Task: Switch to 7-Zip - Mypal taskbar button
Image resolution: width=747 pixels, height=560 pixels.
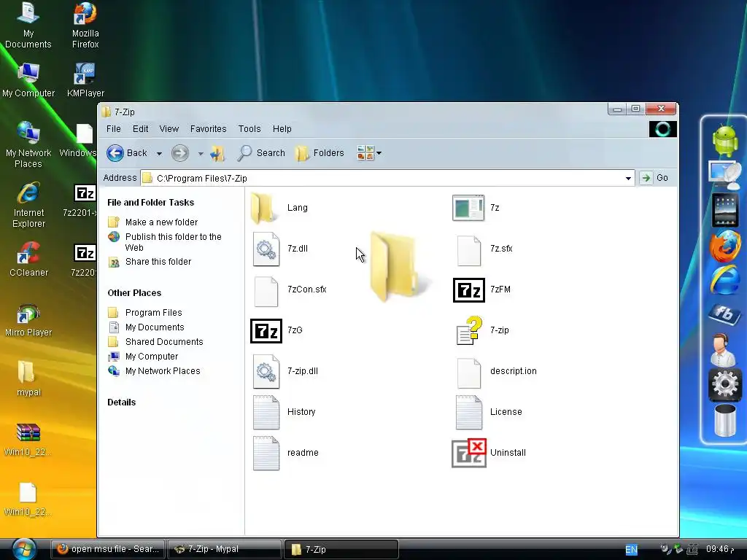Action: (x=224, y=549)
